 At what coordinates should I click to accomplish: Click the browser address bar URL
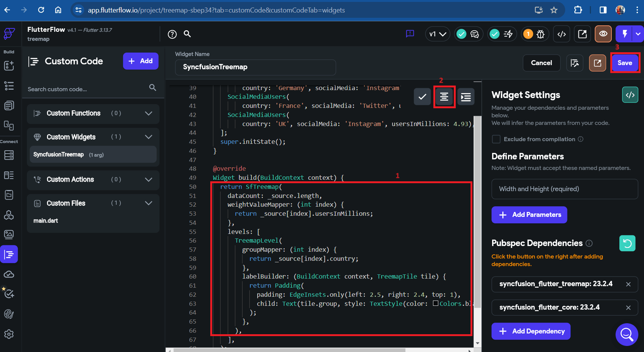click(216, 10)
